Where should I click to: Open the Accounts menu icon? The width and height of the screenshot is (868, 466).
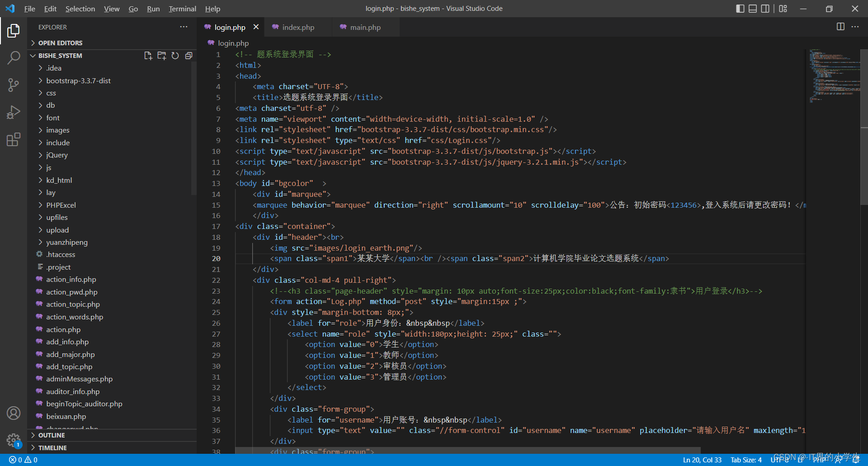(14, 413)
